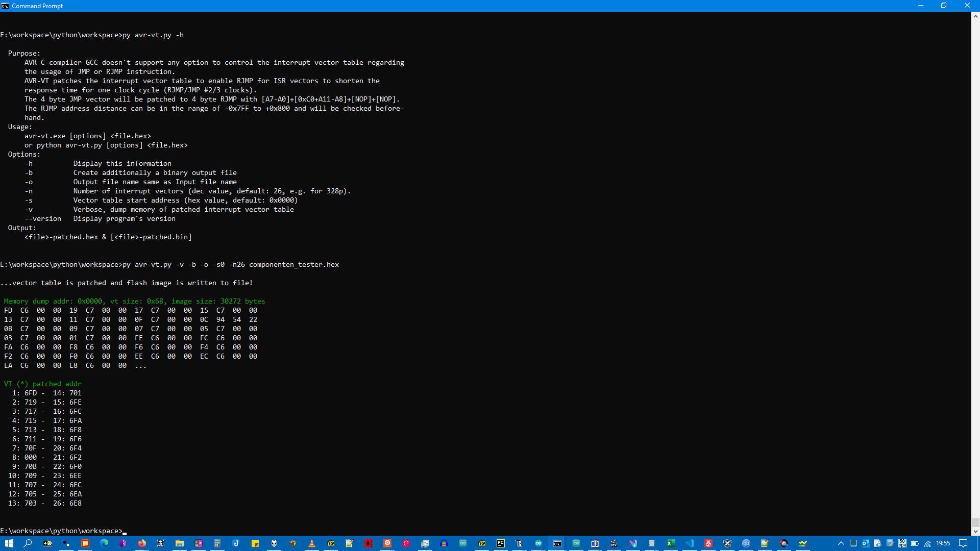Image resolution: width=980 pixels, height=551 pixels.
Task: Click the '--version' option text
Action: point(43,218)
